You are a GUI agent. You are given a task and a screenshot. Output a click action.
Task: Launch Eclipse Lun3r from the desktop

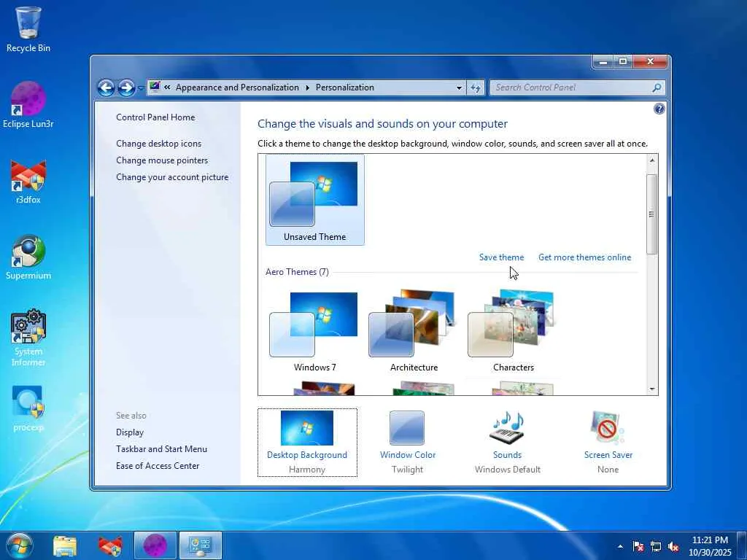pyautogui.click(x=28, y=105)
